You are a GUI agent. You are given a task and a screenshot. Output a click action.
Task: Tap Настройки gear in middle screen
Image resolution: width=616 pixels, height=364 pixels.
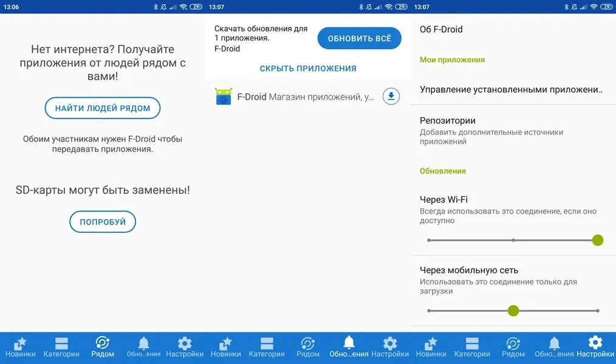point(390,343)
